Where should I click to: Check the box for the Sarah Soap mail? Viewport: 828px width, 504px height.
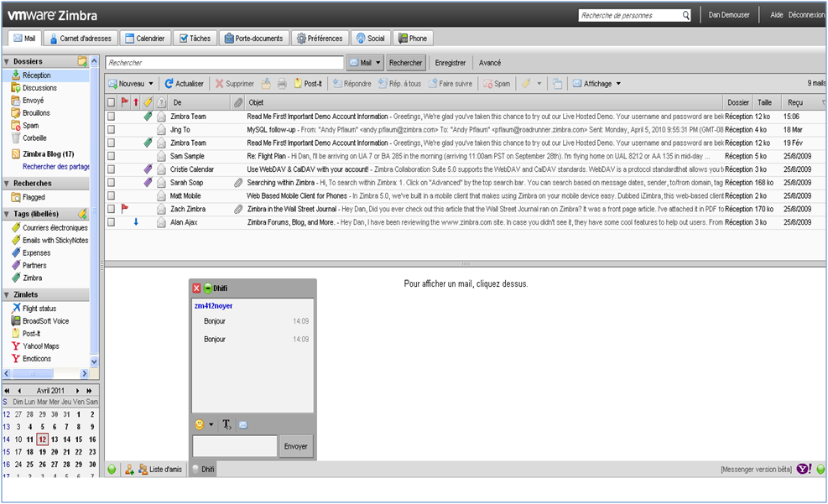click(111, 182)
